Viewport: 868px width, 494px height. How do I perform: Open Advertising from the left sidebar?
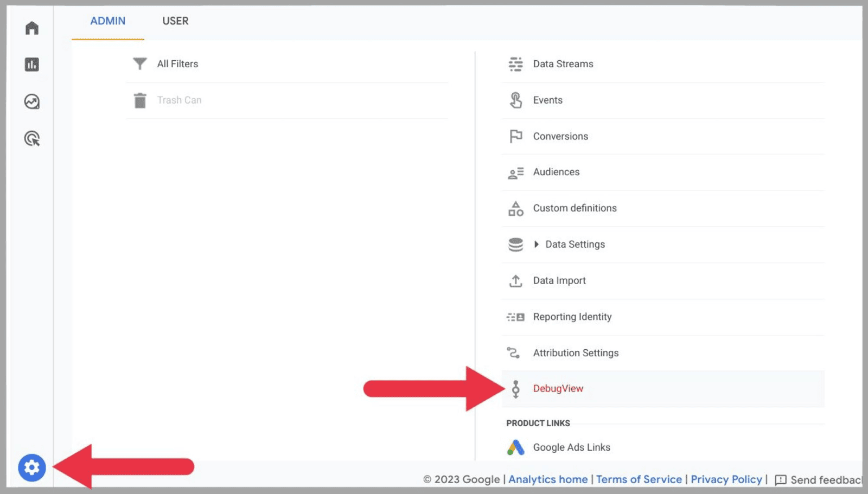coord(31,139)
